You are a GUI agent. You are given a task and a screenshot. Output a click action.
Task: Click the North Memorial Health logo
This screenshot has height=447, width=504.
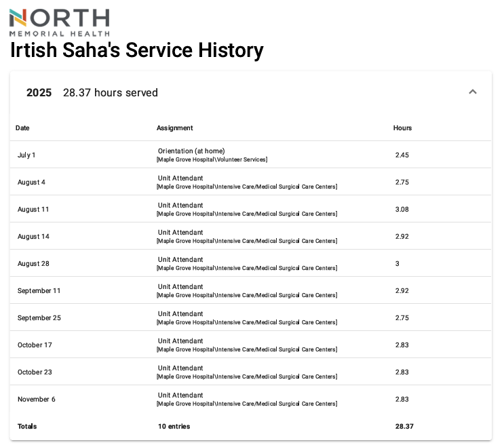tap(59, 22)
